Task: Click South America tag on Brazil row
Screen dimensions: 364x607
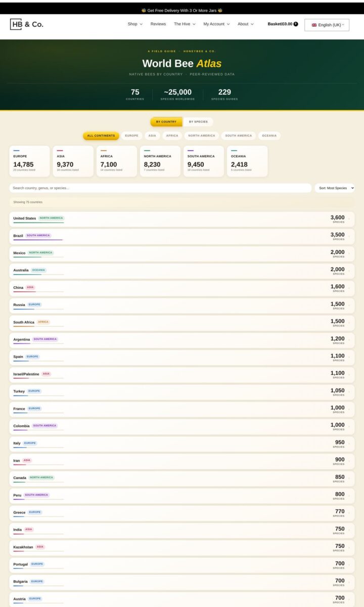Action: point(38,235)
